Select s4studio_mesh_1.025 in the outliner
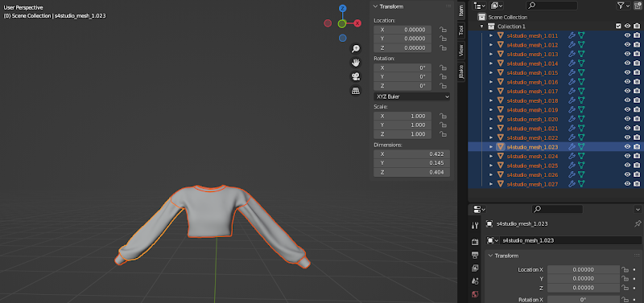Screen dimensions: 644x303 (x=532, y=166)
